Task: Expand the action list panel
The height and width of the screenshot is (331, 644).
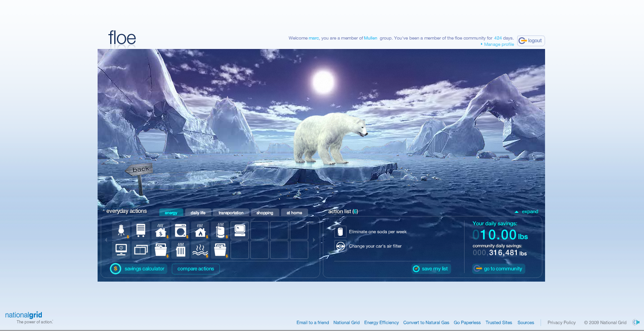Action: tap(527, 212)
